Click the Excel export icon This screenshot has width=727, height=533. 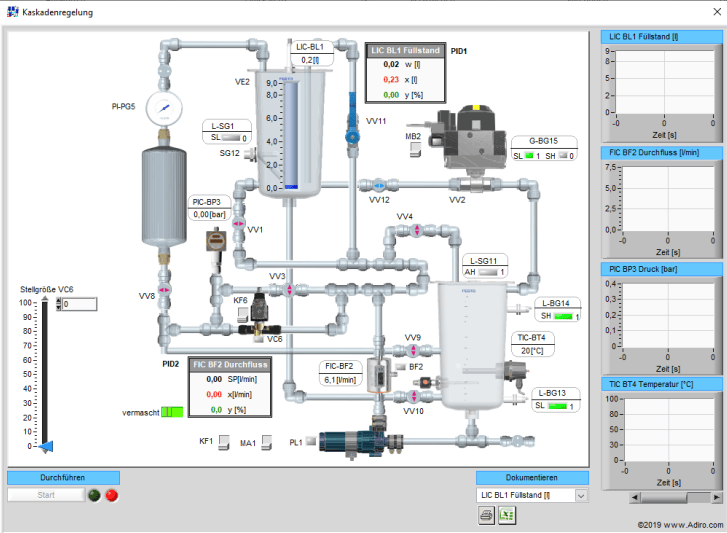(x=507, y=515)
